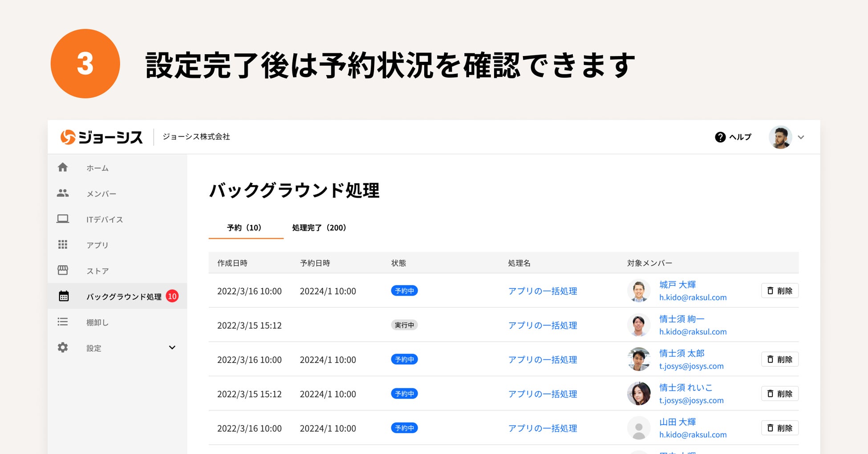Open member link 情士須 れいこ
This screenshot has height=454, width=868.
tap(685, 388)
